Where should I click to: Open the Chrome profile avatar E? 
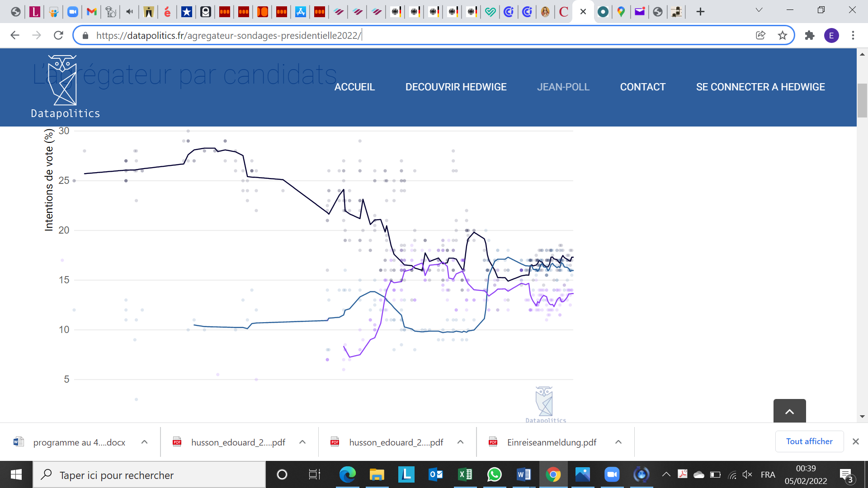point(831,35)
